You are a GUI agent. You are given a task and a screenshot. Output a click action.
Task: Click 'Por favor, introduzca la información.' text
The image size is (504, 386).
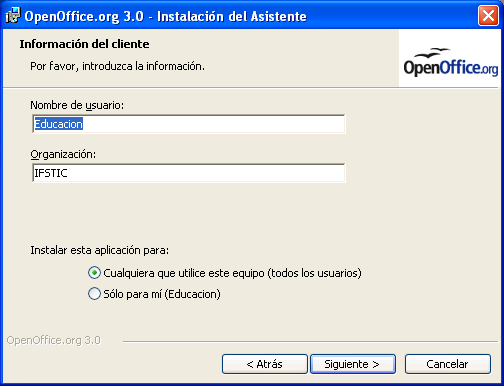[x=117, y=66]
